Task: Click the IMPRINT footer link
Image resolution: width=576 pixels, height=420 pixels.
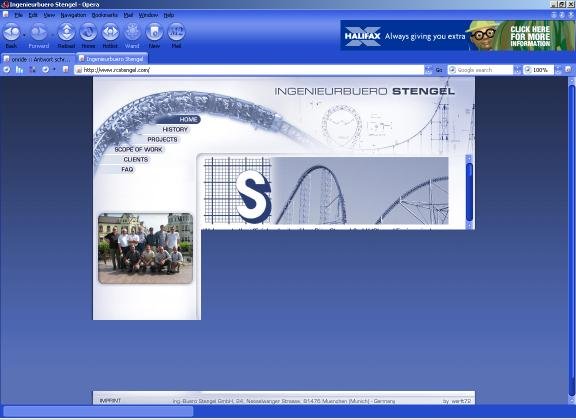Action: [x=110, y=401]
